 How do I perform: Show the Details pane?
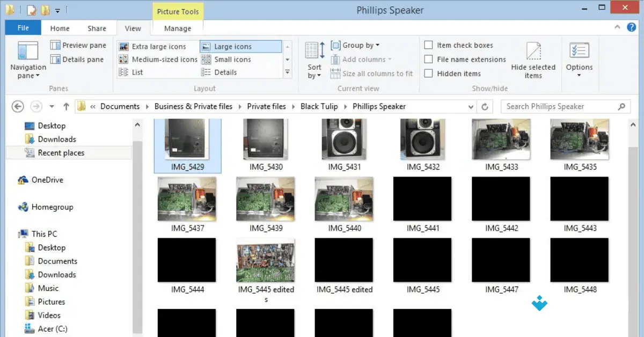click(78, 59)
